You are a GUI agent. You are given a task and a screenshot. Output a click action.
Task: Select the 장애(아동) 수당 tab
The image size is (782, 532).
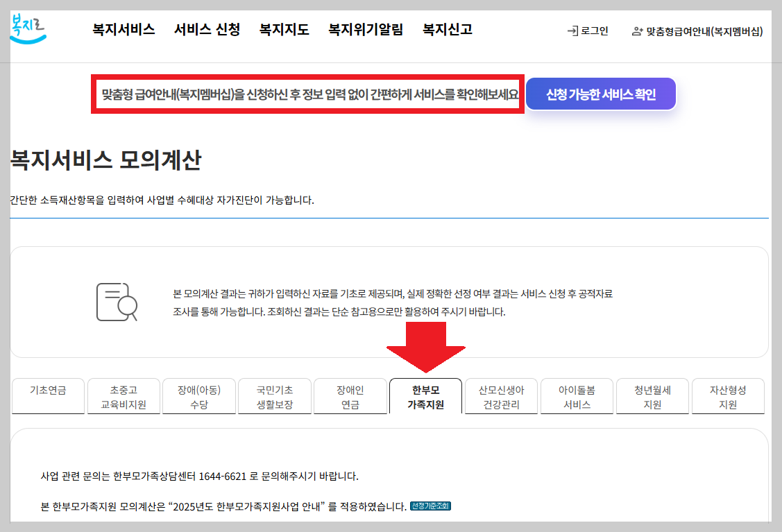[199, 396]
